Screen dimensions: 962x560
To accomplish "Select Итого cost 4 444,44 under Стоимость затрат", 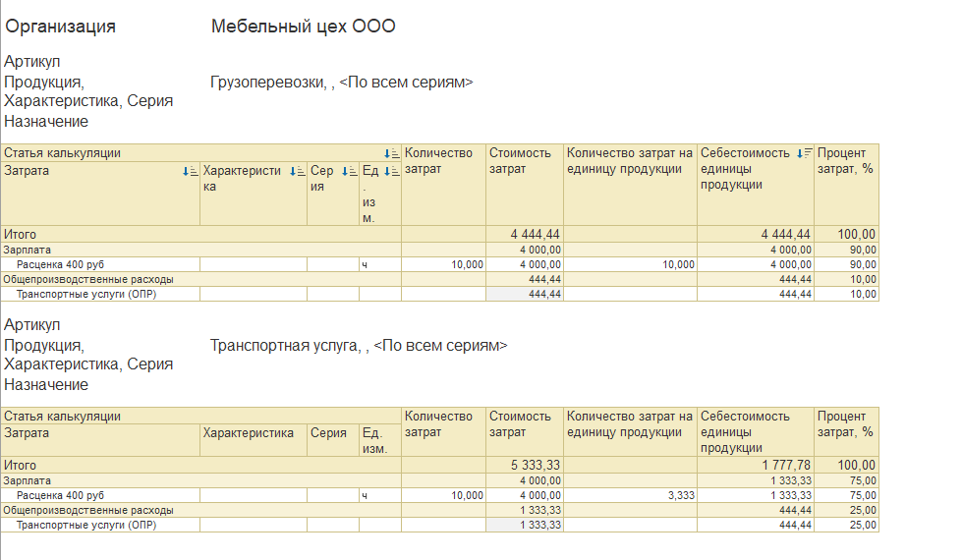I will 535,234.
